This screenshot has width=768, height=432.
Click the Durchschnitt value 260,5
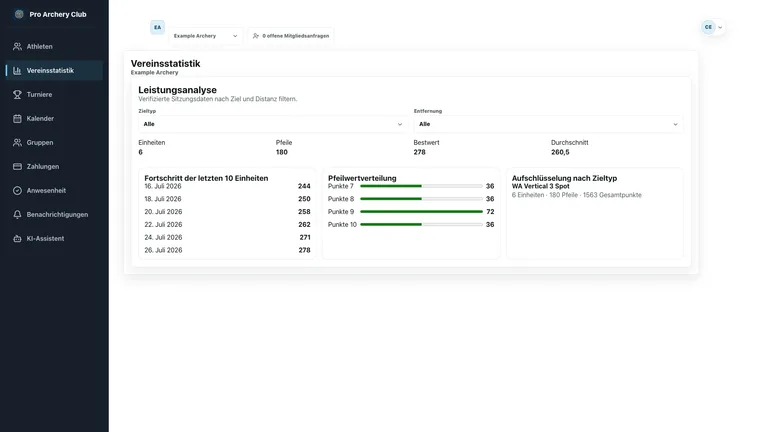pyautogui.click(x=560, y=152)
